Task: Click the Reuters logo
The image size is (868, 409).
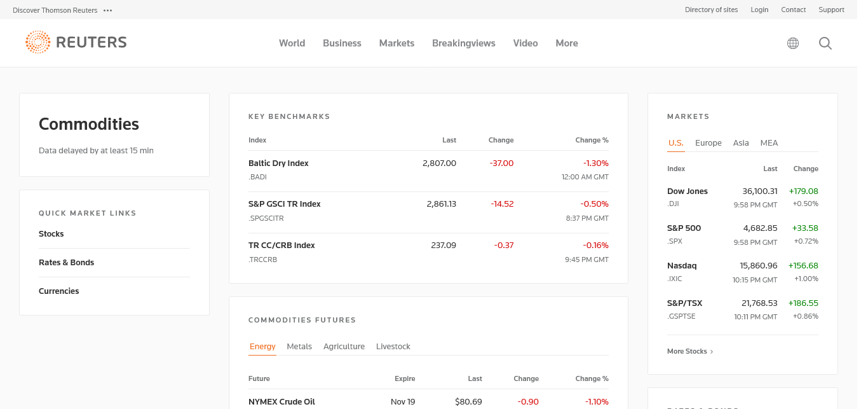Action: [x=76, y=43]
